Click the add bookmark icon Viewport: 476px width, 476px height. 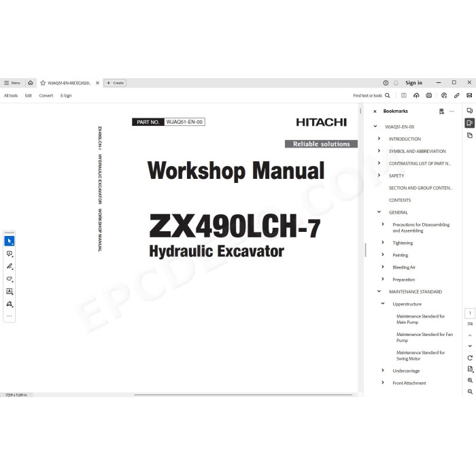coord(441,112)
